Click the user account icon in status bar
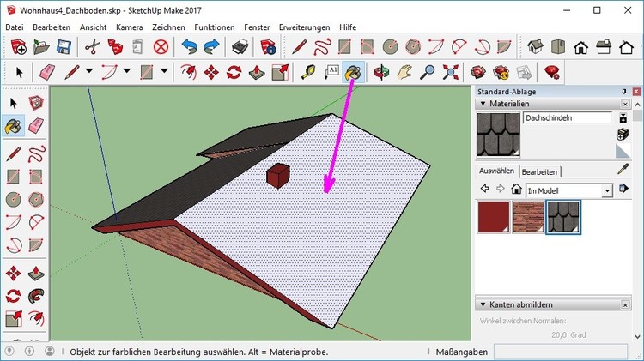 point(49,352)
